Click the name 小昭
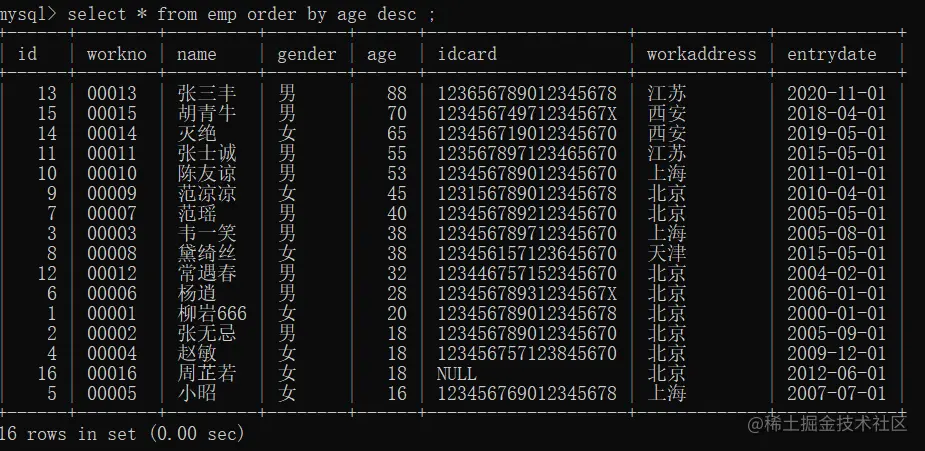The image size is (925, 451). click(x=197, y=394)
